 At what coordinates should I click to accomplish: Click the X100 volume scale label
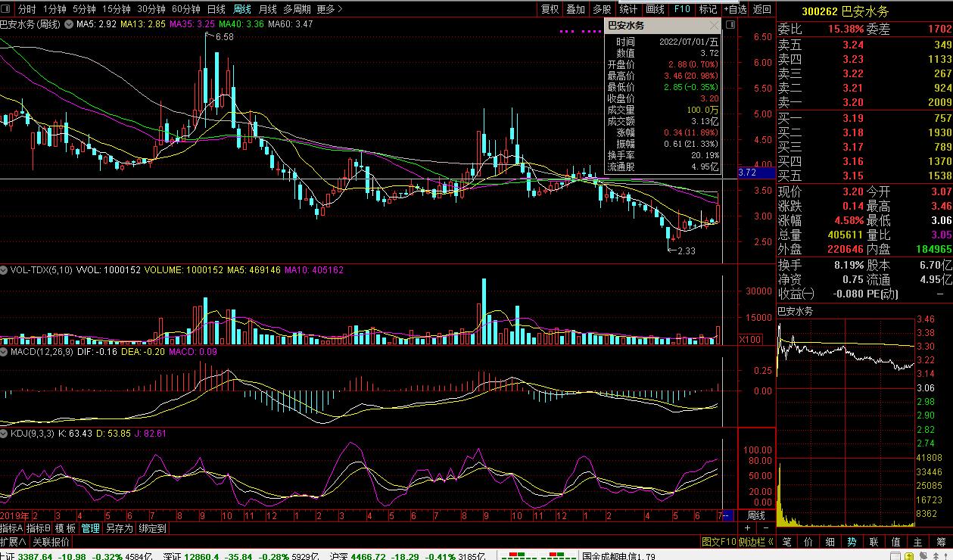pyautogui.click(x=750, y=340)
